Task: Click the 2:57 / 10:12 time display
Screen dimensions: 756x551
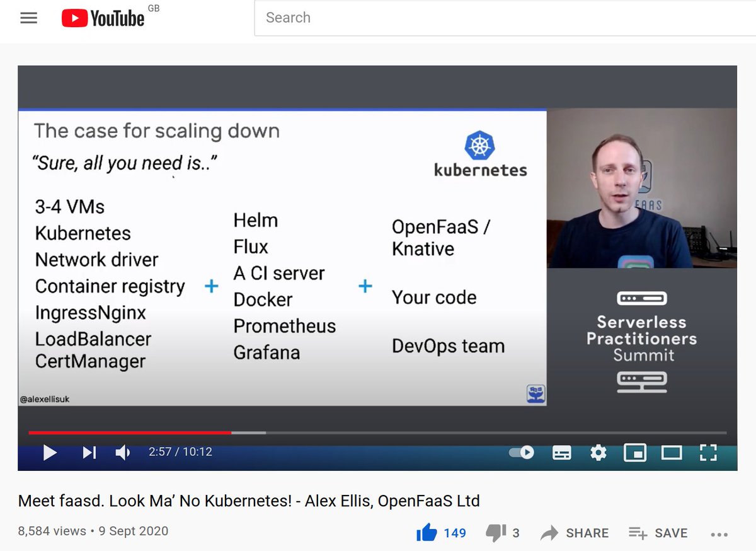Action: click(x=180, y=452)
